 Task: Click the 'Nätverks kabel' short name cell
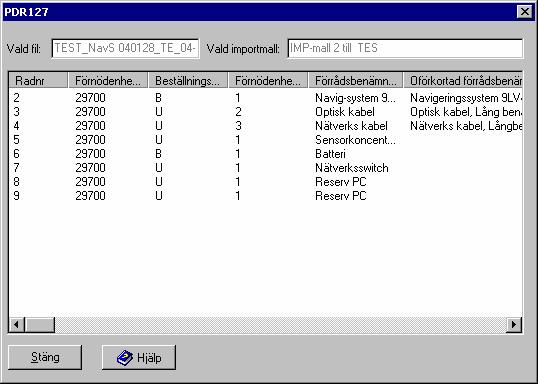point(351,126)
